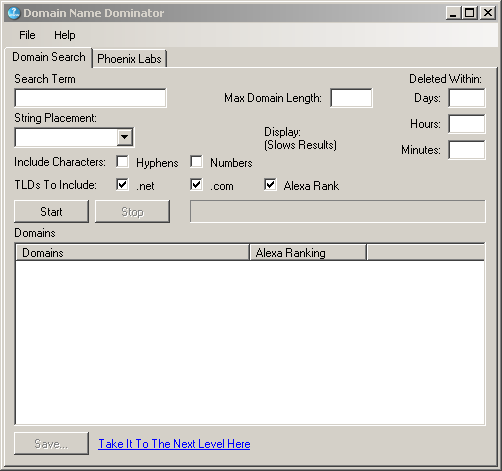The image size is (502, 471).
Task: Enable the Hyphens checkbox
Action: pyautogui.click(x=122, y=162)
